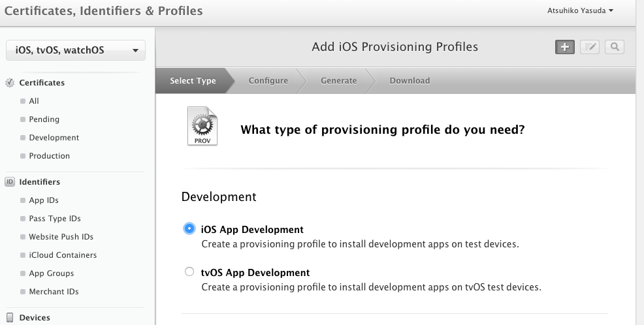This screenshot has height=325, width=644.
Task: Click the PROV file gear icon
Action: click(202, 126)
